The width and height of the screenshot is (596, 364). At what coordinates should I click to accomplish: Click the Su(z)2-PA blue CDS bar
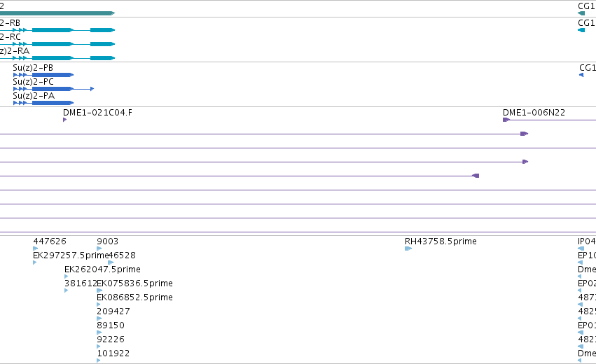[x=43, y=103]
